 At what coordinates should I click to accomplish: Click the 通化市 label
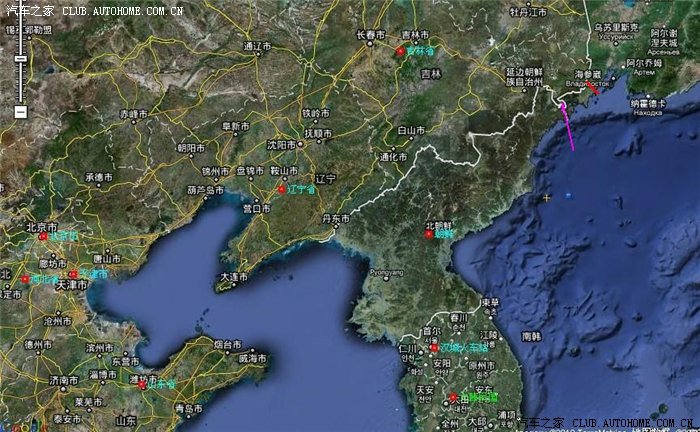point(393,157)
